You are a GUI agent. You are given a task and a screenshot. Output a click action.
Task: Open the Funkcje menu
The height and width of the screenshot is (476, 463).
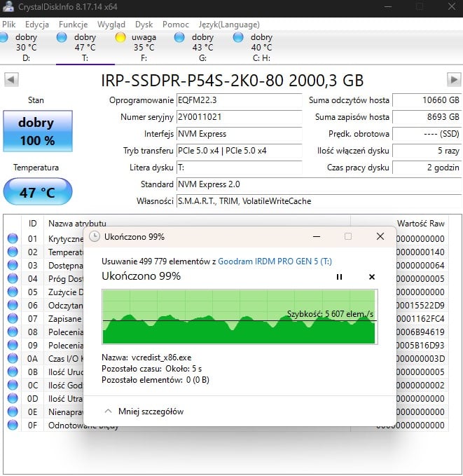pyautogui.click(x=73, y=25)
